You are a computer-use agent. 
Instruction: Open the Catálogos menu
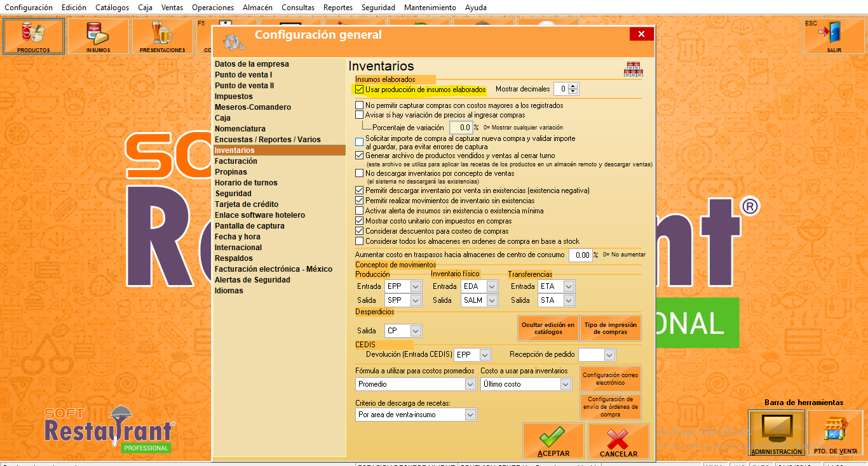(x=112, y=8)
